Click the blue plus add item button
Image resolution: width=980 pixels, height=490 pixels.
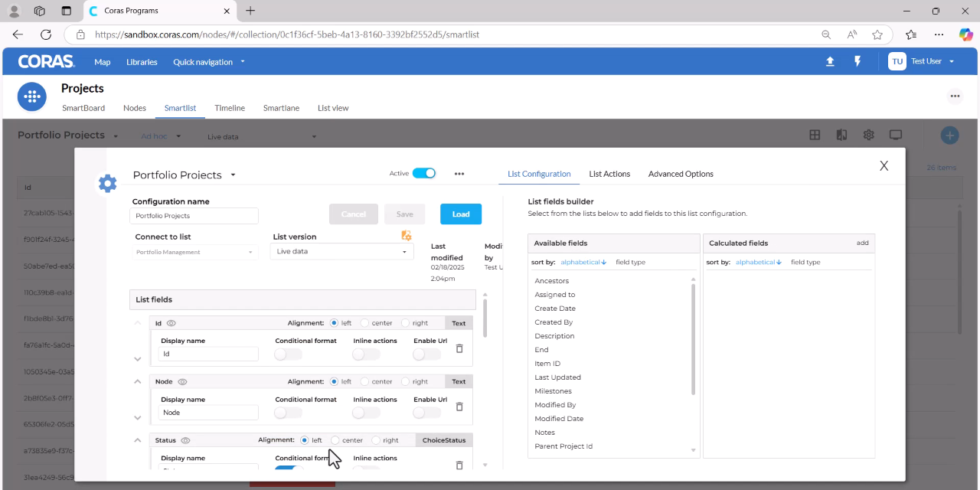[949, 136]
